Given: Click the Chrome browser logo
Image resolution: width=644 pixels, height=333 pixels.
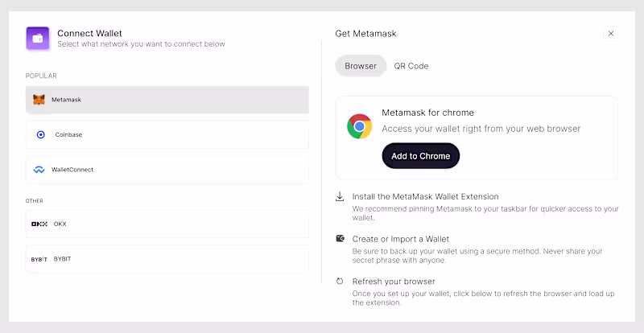Looking at the screenshot, I should pos(359,127).
